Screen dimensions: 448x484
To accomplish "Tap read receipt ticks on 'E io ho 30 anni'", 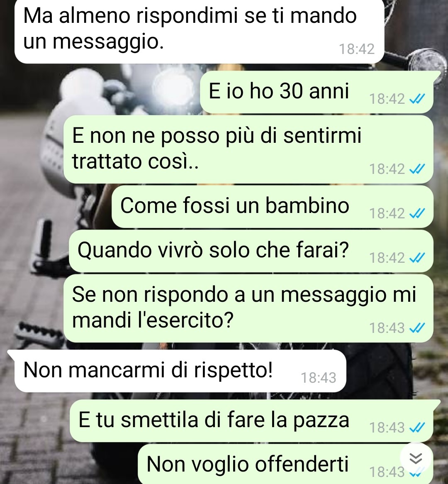I will point(417,99).
